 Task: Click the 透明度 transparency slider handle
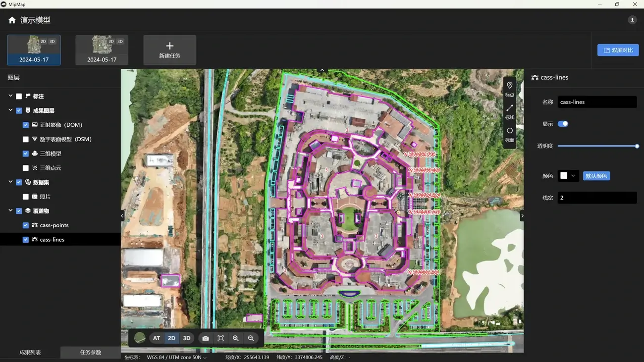(x=637, y=146)
